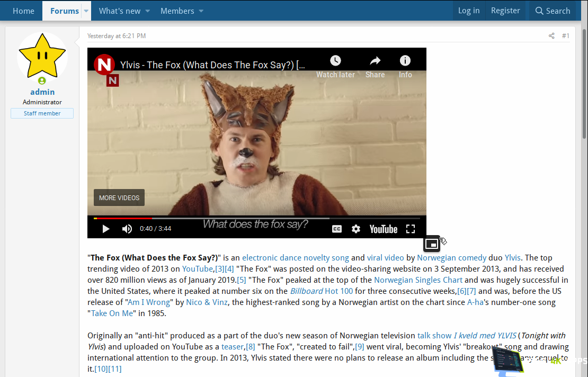Open video settings gear
588x377 pixels.
[356, 229]
